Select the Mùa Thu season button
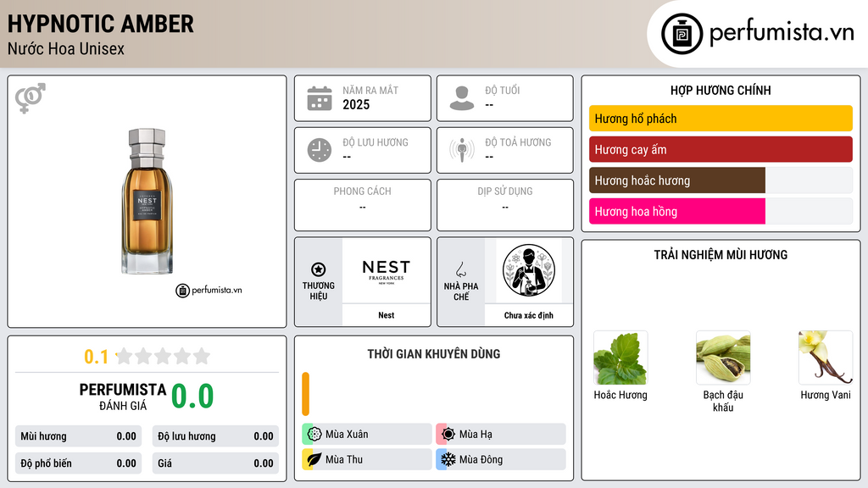This screenshot has width=868, height=488. [367, 459]
